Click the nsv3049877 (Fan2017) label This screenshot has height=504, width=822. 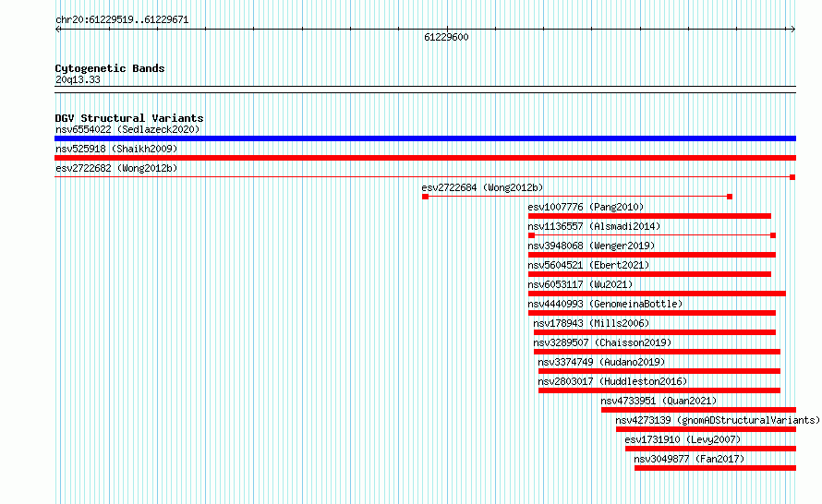[x=689, y=459]
